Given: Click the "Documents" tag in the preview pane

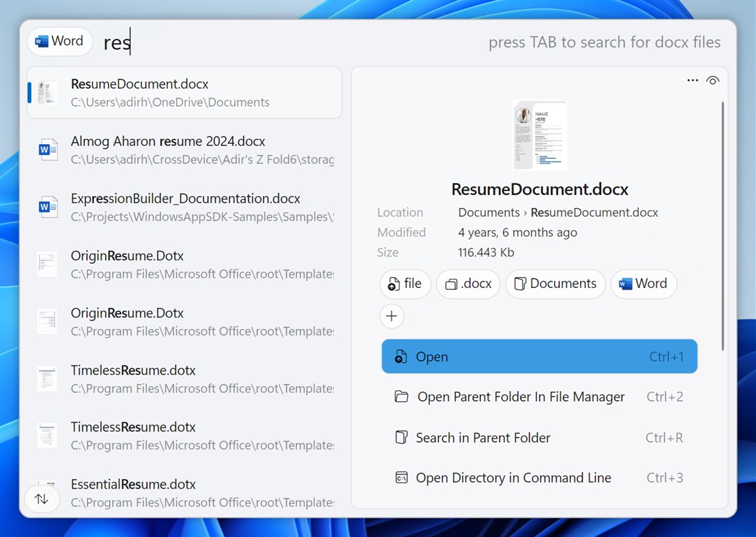Looking at the screenshot, I should (x=555, y=284).
